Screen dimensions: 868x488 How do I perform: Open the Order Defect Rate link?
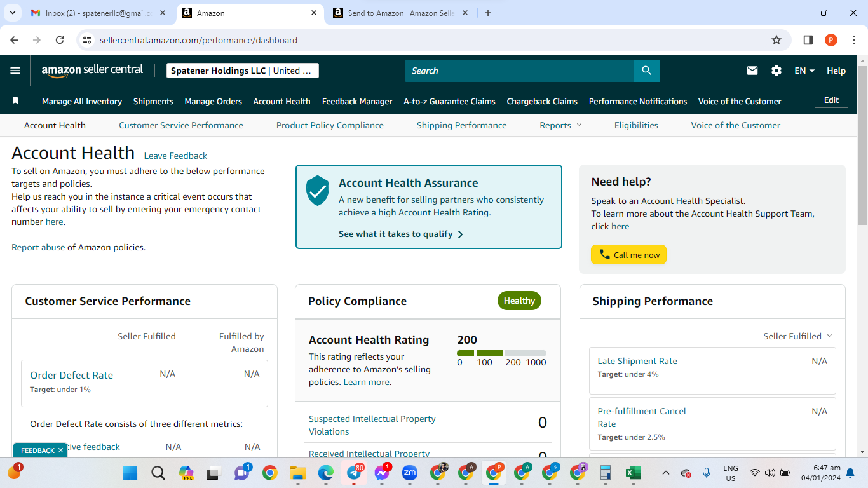pyautogui.click(x=72, y=375)
